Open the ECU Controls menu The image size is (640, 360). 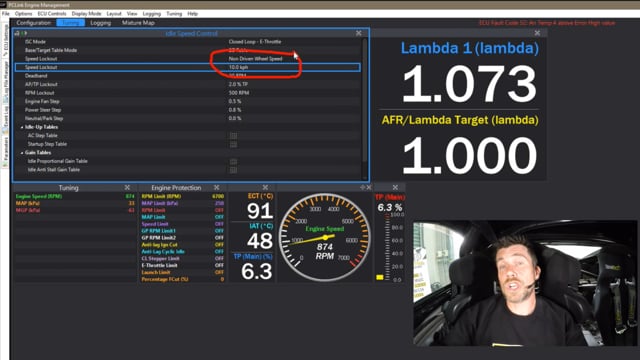coord(52,13)
